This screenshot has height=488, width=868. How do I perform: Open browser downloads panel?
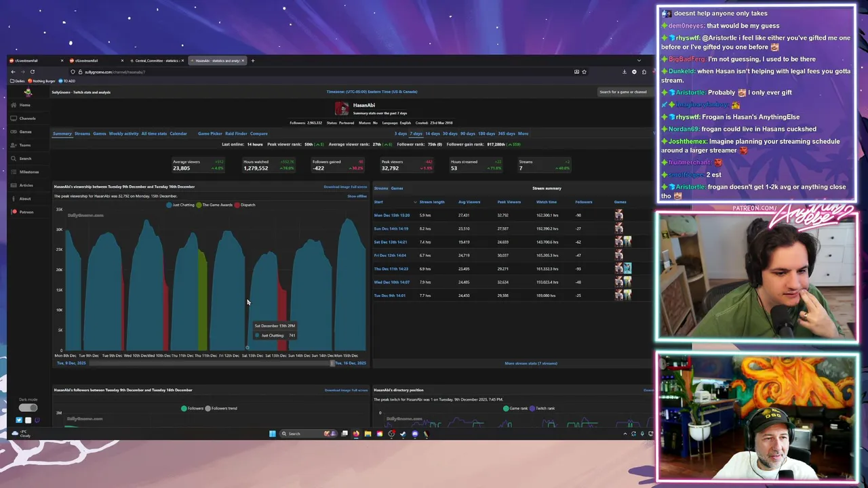(x=625, y=71)
